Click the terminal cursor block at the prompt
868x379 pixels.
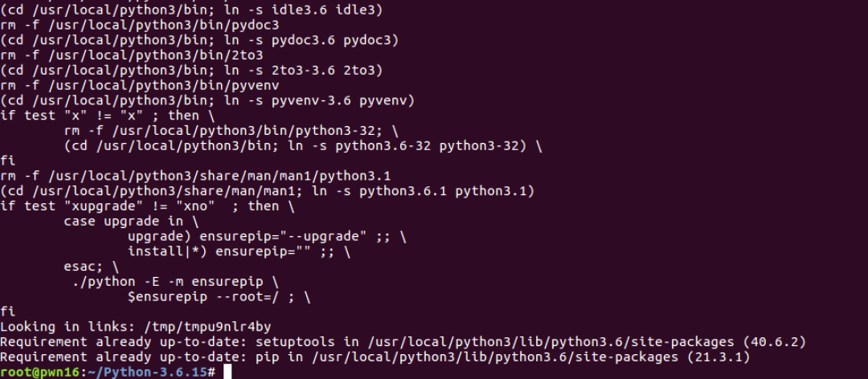[x=227, y=372]
